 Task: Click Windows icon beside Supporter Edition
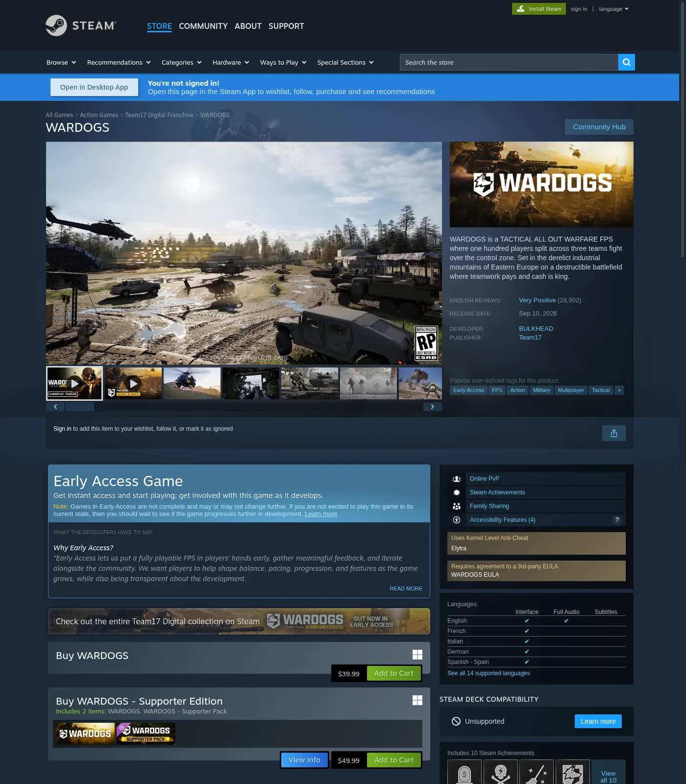click(x=417, y=700)
